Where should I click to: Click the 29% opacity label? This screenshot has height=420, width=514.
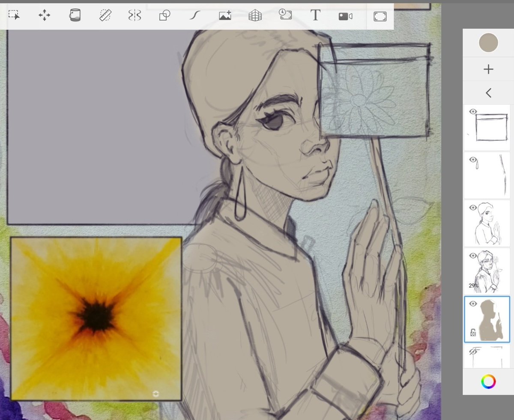pyautogui.click(x=473, y=286)
